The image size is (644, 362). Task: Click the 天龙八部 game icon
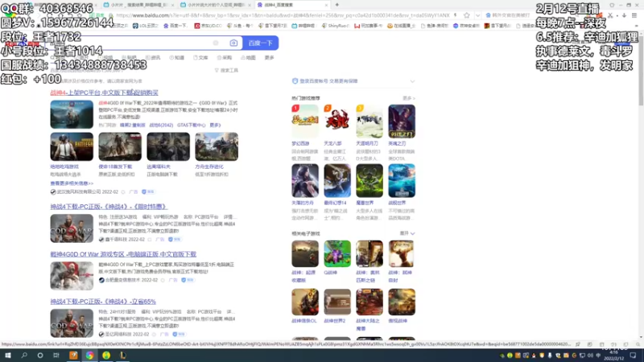click(x=337, y=121)
